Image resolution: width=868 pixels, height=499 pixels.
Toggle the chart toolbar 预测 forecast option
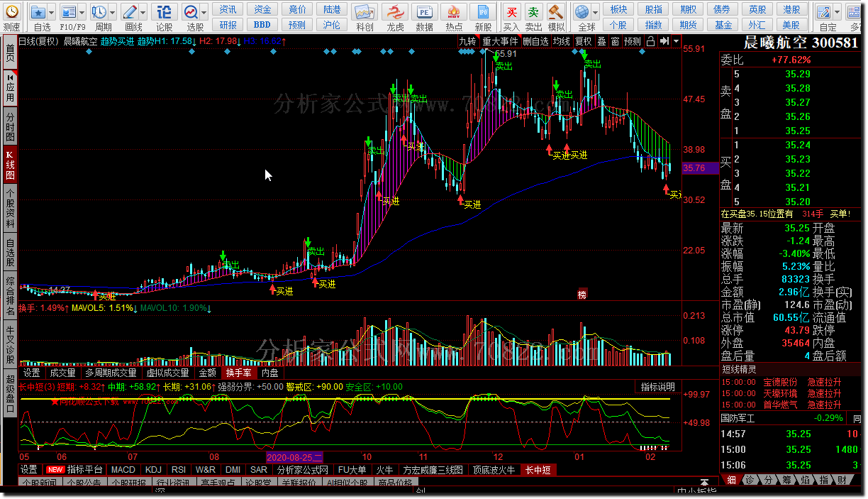(x=633, y=42)
